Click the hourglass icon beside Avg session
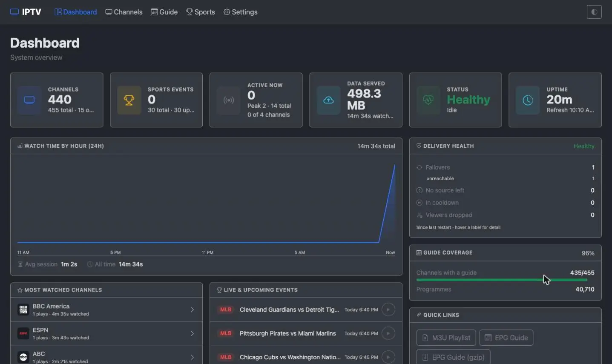This screenshot has height=364, width=612. click(20, 264)
